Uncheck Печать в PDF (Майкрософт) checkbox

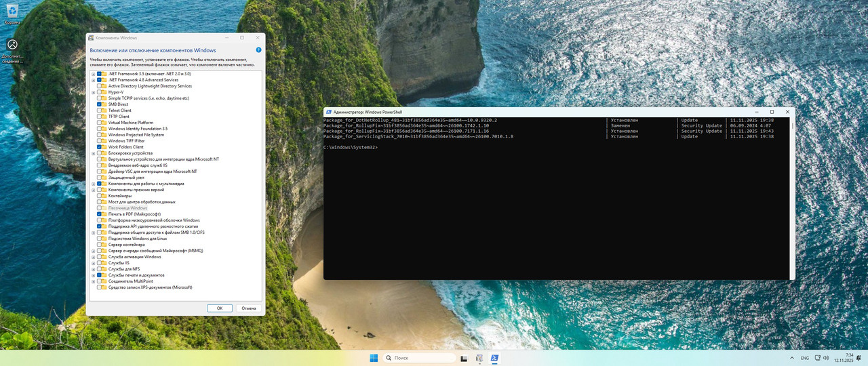(x=99, y=214)
